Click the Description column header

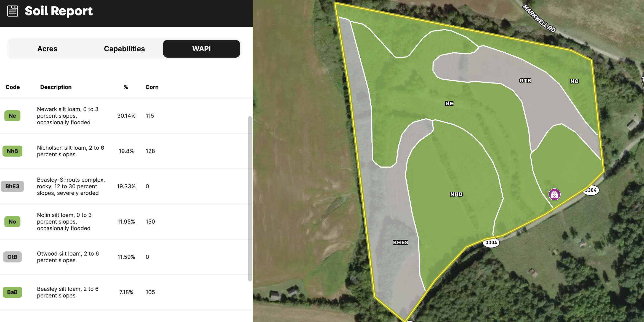point(56,87)
